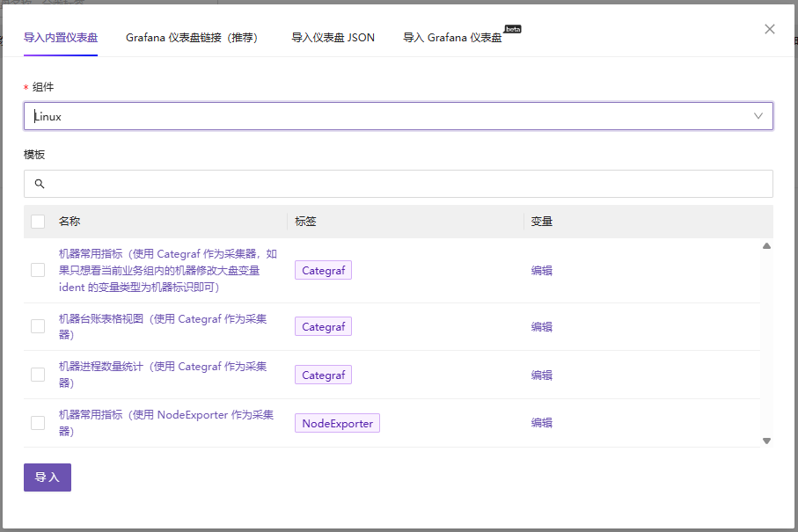Check the 机器进程数量统计 row checkbox
Image resolution: width=798 pixels, height=532 pixels.
coord(38,375)
